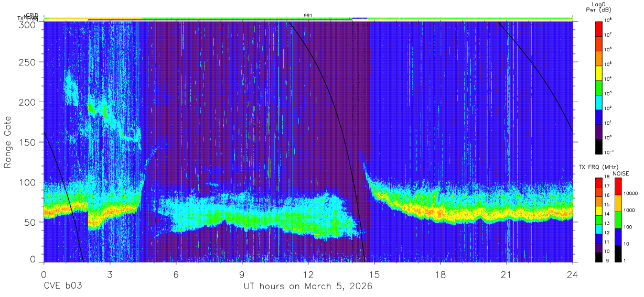Click the Lag0 Pwr scale label for ten to the eighth

pos(609,20)
